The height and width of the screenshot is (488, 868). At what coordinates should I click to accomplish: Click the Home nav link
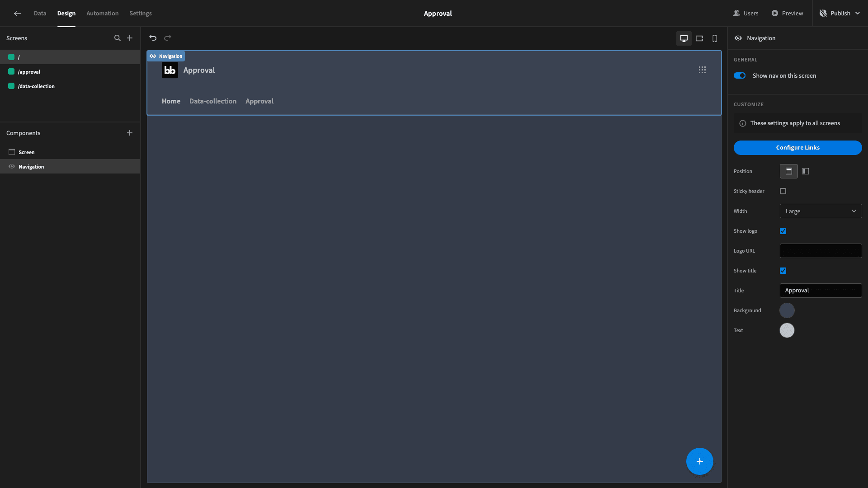tap(171, 101)
